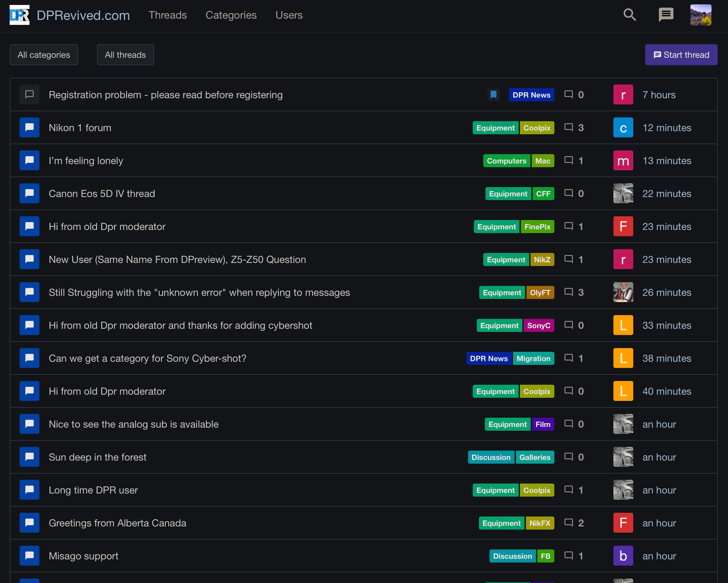Click the NikFX category tag
The image size is (728, 583).
[x=539, y=523]
